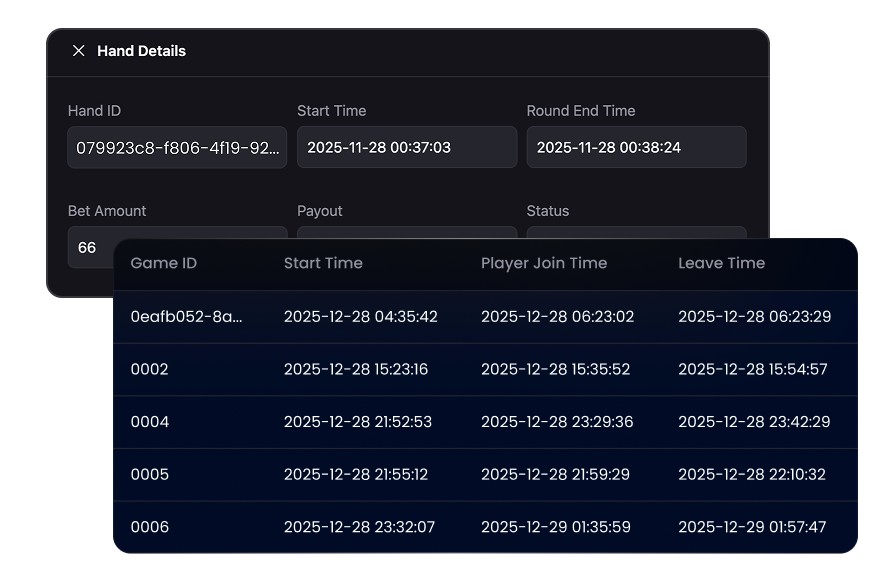
Task: Focus the Bet Amount field showing 66
Action: (x=90, y=246)
